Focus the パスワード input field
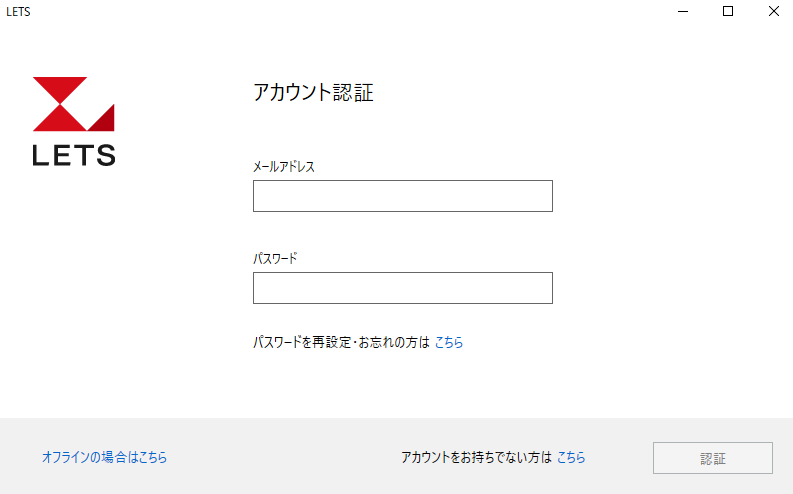 click(x=402, y=288)
